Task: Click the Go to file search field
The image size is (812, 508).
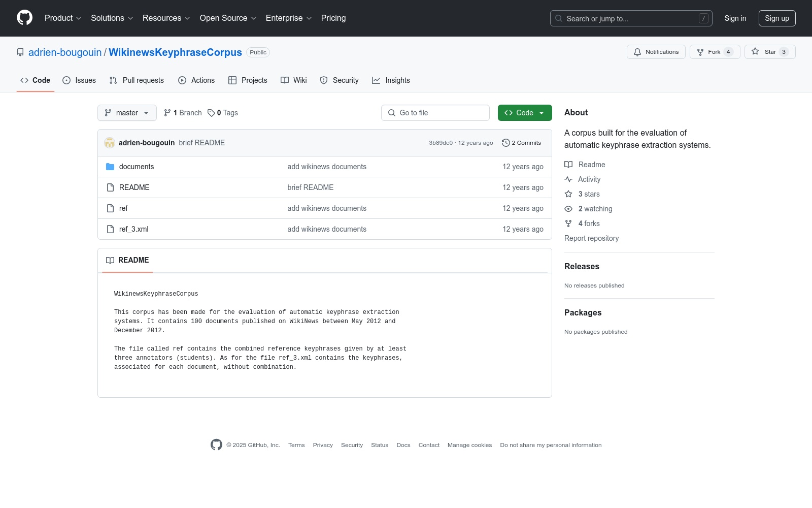Action: click(435, 113)
